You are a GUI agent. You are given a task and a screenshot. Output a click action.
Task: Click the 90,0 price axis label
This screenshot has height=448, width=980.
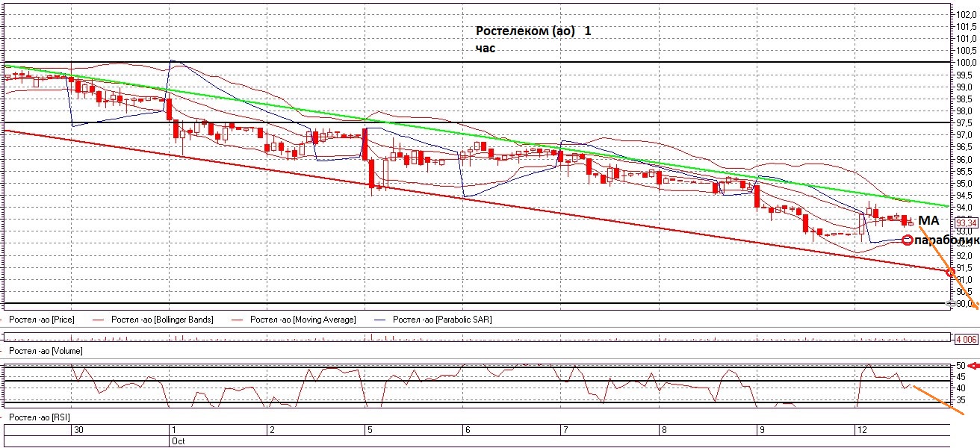click(x=964, y=304)
